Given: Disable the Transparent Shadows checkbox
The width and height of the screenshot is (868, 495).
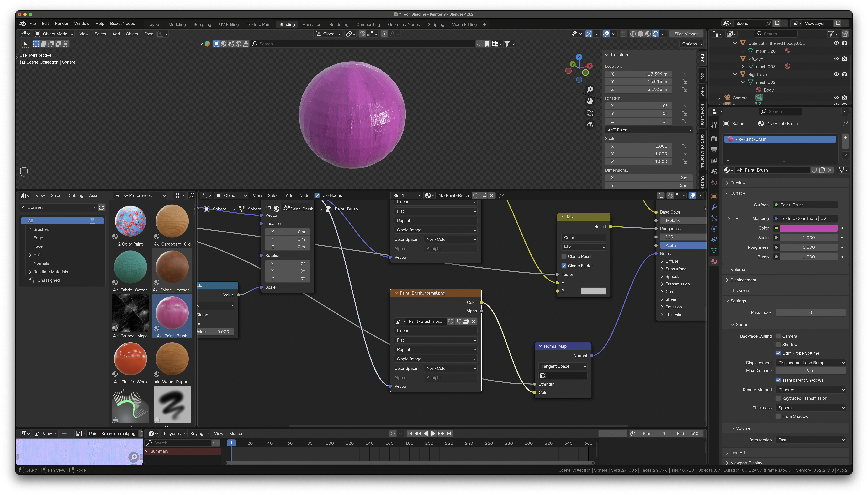Looking at the screenshot, I should (778, 380).
